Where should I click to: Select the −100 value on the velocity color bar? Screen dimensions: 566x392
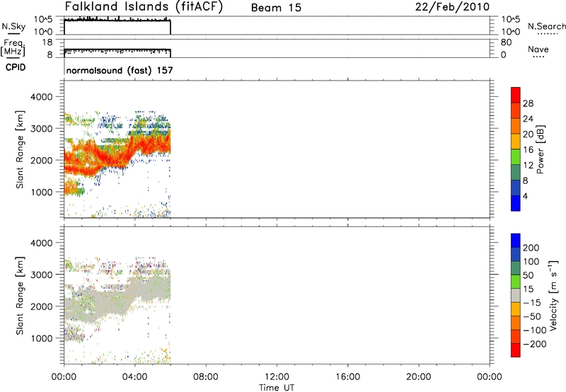pos(535,330)
